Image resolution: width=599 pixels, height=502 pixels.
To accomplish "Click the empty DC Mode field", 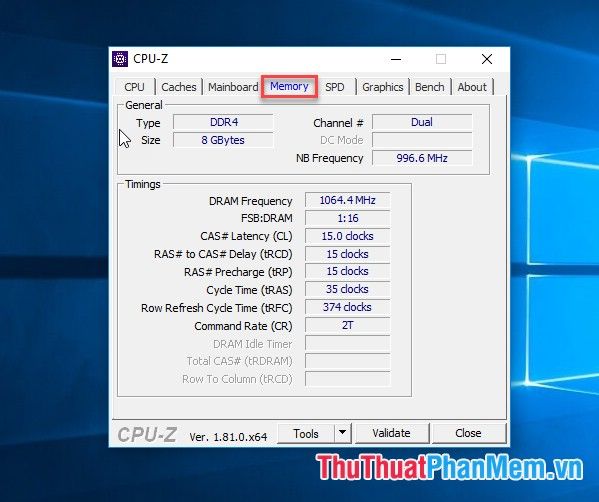I will click(422, 140).
